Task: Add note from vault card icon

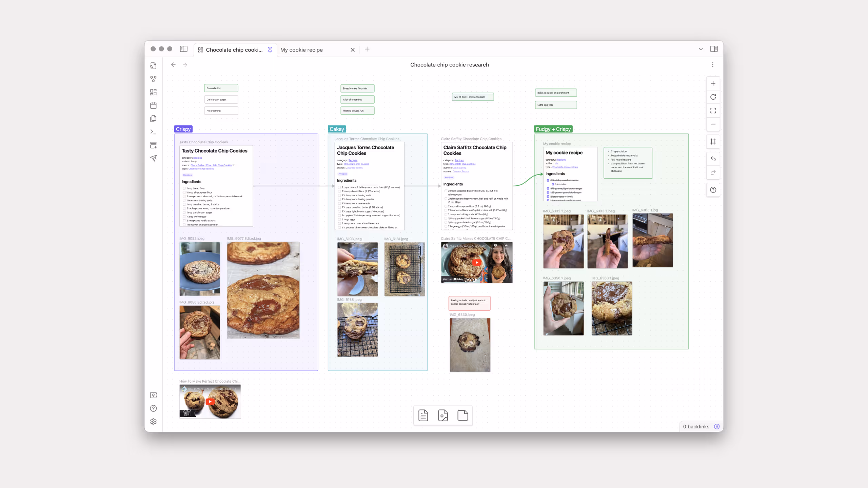Action: point(423,415)
